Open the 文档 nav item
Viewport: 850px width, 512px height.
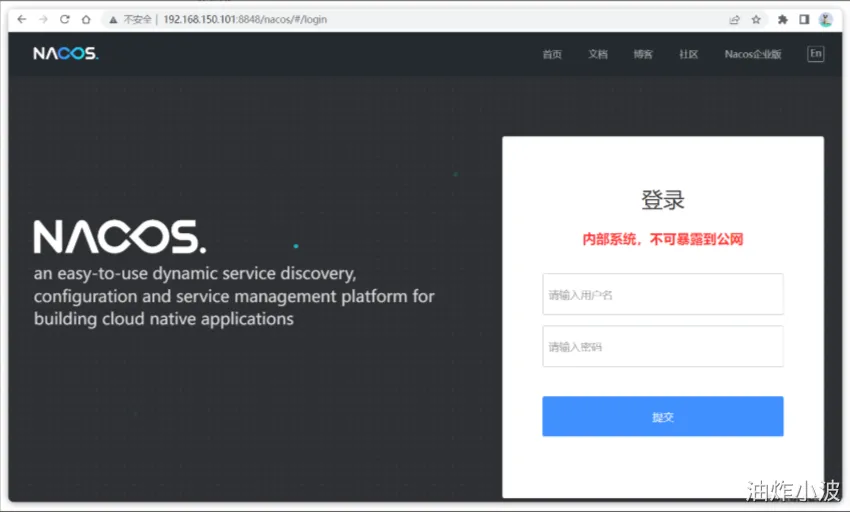598,54
